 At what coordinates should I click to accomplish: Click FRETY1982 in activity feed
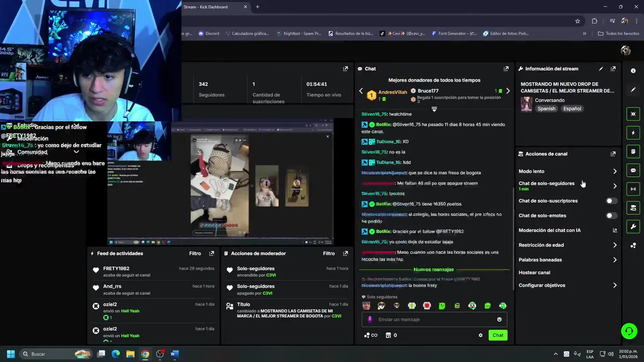click(116, 268)
